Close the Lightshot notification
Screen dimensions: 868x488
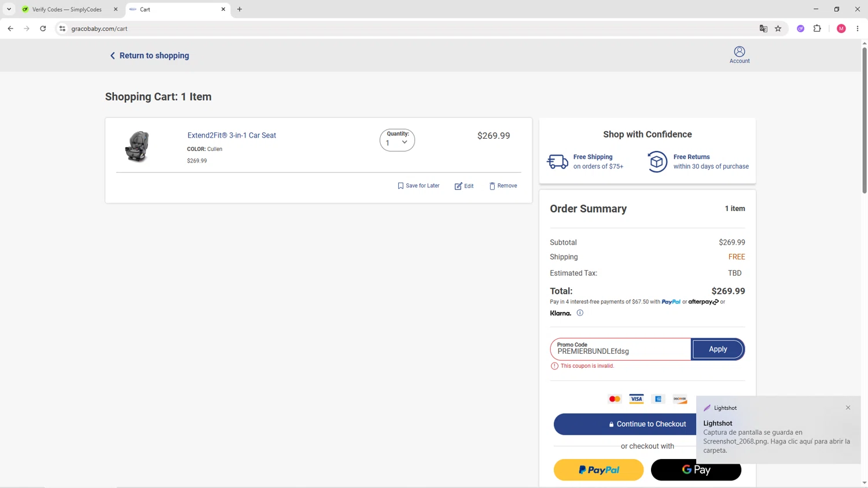pyautogui.click(x=848, y=408)
